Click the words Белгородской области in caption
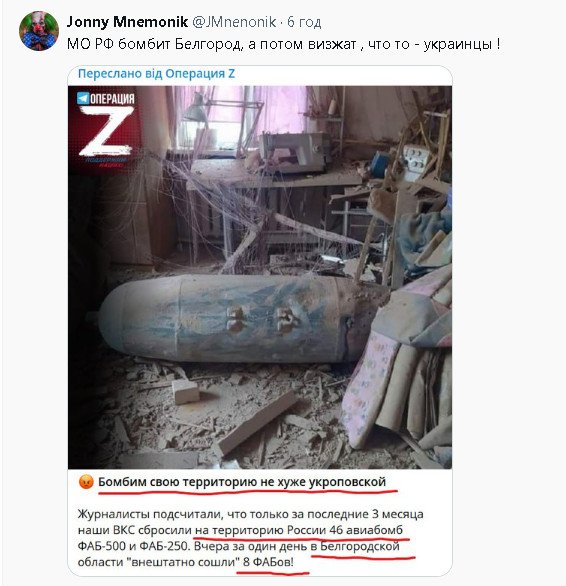The image size is (566, 586). [239, 554]
